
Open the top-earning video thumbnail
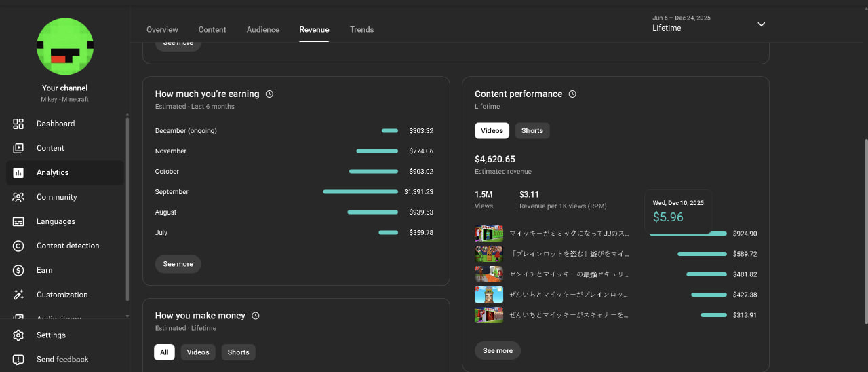pos(489,234)
